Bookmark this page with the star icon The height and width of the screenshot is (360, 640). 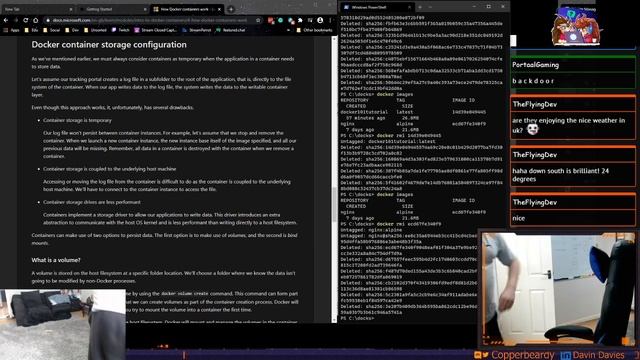click(258, 20)
